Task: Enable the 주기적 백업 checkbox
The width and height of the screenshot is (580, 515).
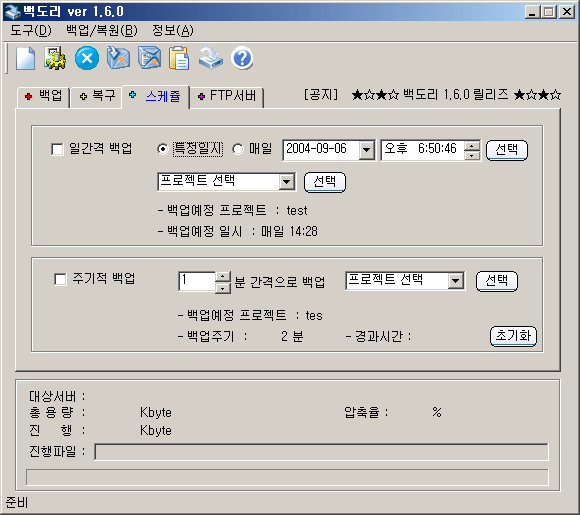Action: (x=60, y=279)
